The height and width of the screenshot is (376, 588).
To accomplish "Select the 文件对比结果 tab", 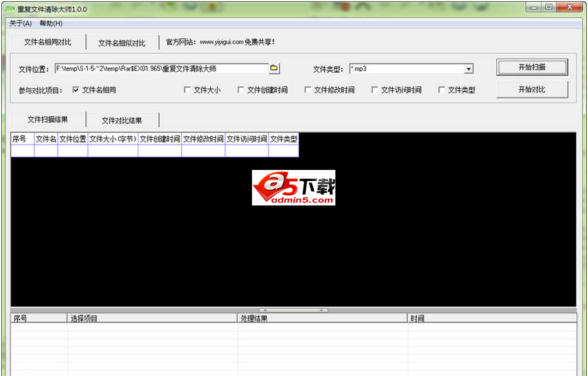I will tap(122, 120).
